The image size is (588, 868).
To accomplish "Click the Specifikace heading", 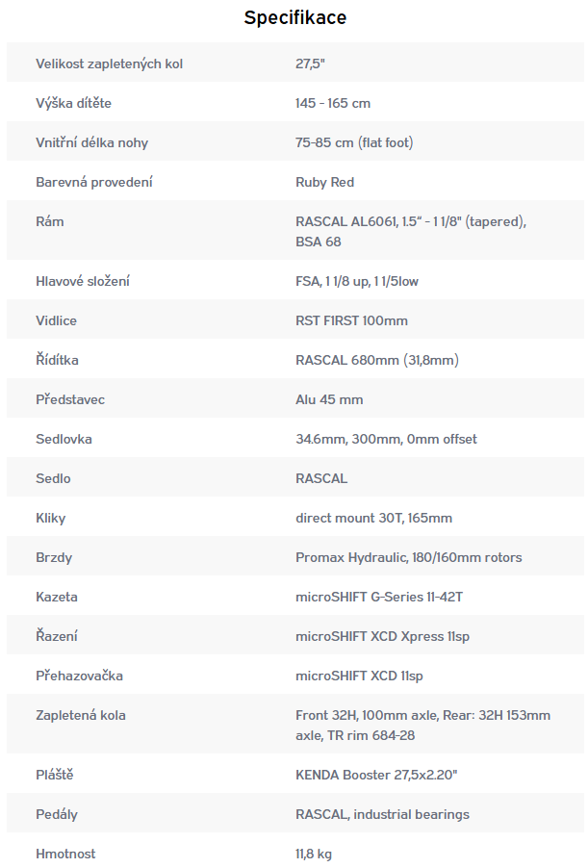I will tap(294, 17).
